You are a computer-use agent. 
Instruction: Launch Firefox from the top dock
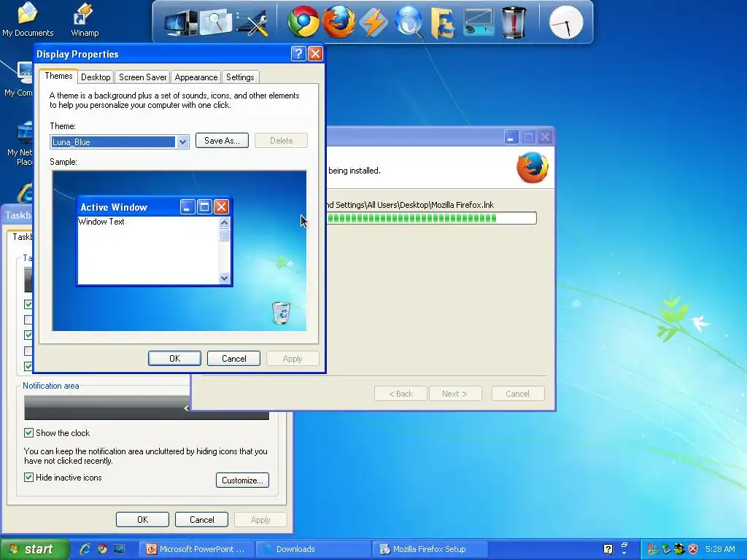[x=338, y=22]
